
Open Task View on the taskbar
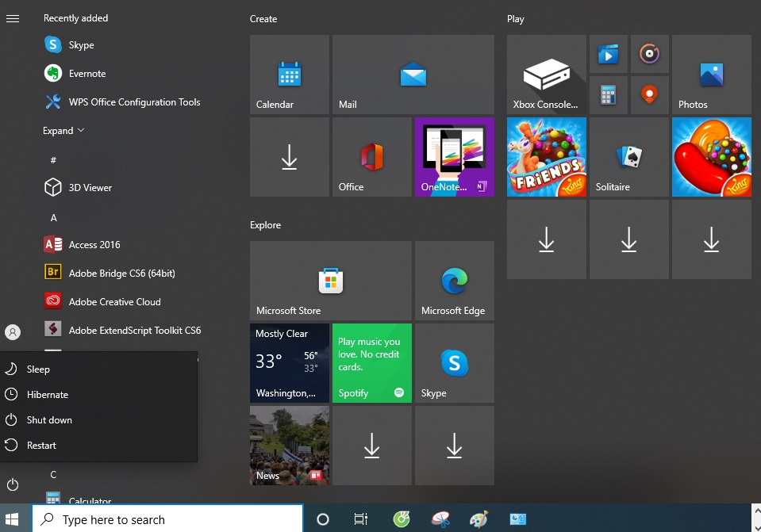(360, 519)
